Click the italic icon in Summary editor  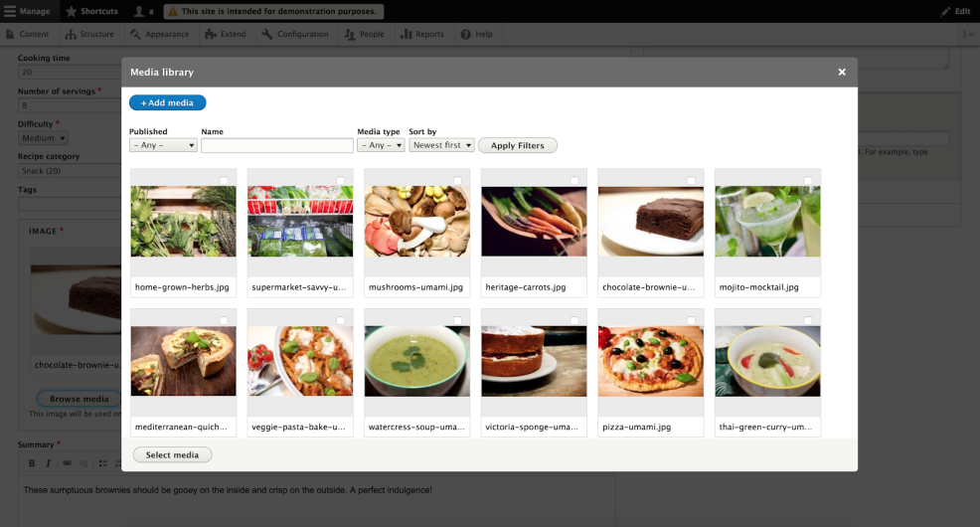coord(49,463)
